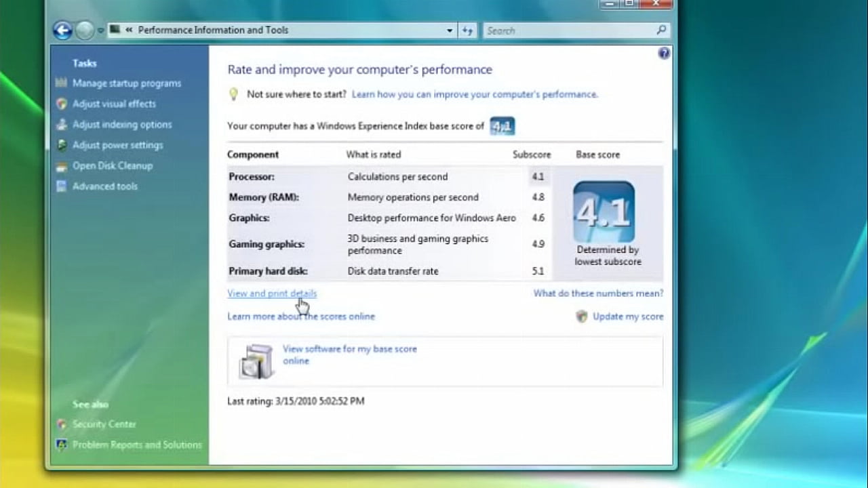Click View and print details link

click(272, 293)
